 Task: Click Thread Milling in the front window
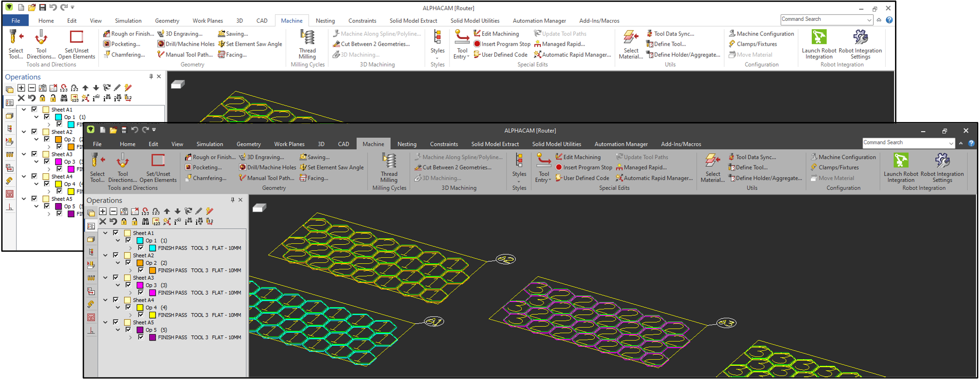(389, 168)
